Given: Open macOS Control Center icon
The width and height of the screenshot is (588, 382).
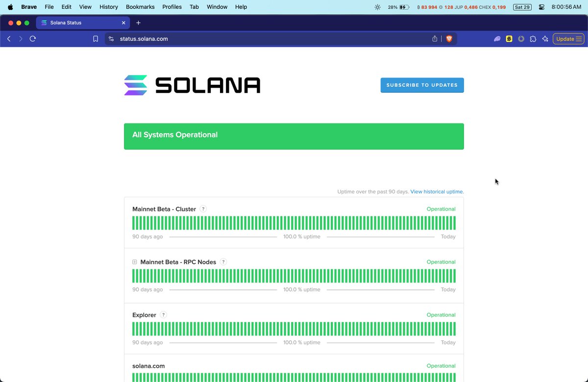Looking at the screenshot, I should coord(541,7).
